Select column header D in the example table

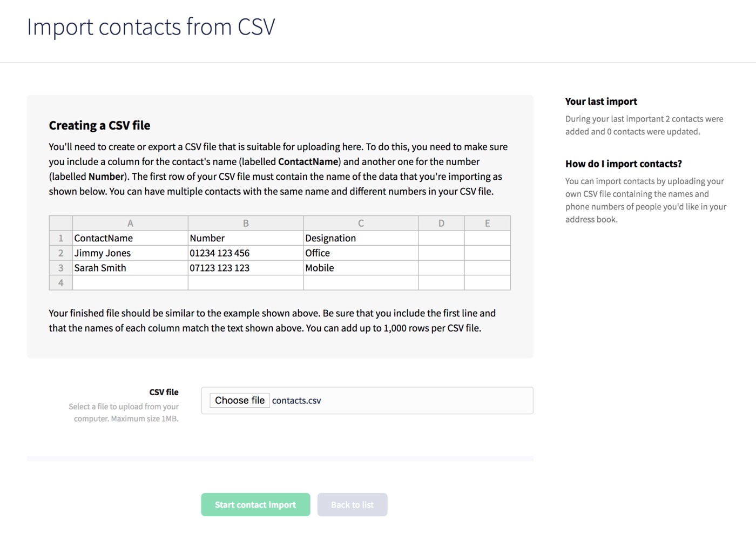pyautogui.click(x=441, y=222)
